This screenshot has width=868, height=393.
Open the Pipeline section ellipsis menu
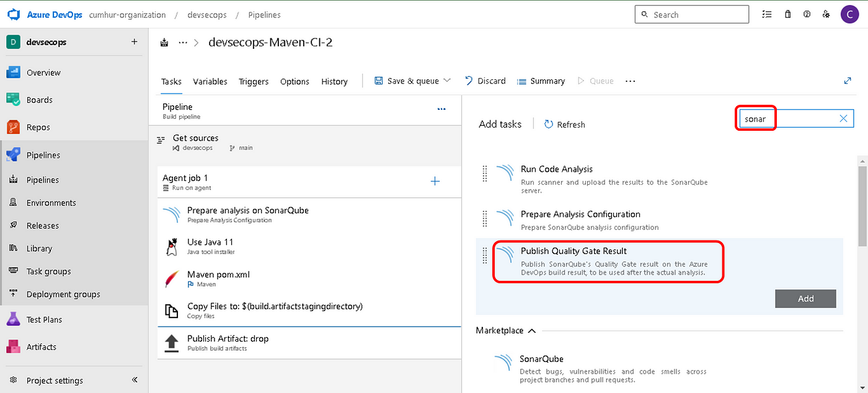pos(441,109)
